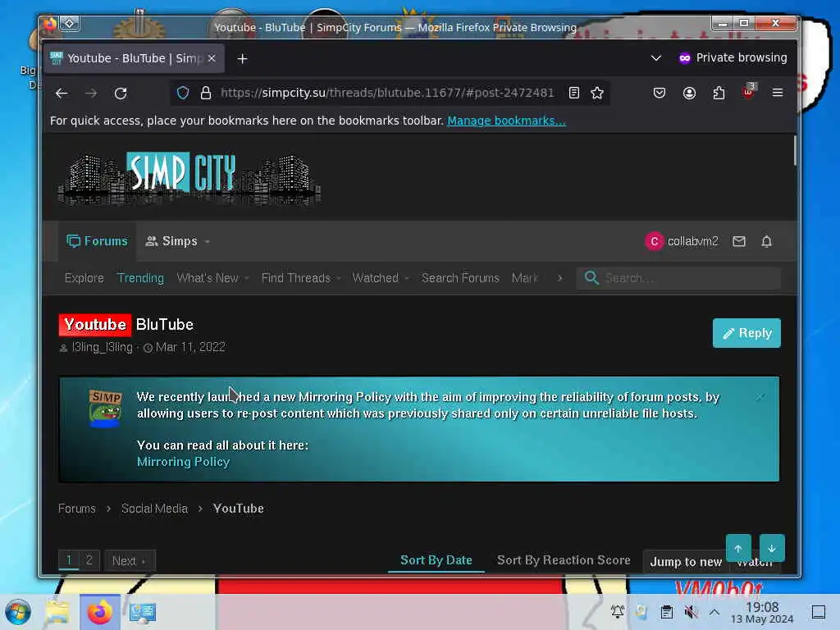Open the Firefox hamburger menu
Image resolution: width=840 pixels, height=630 pixels.
coord(778,93)
